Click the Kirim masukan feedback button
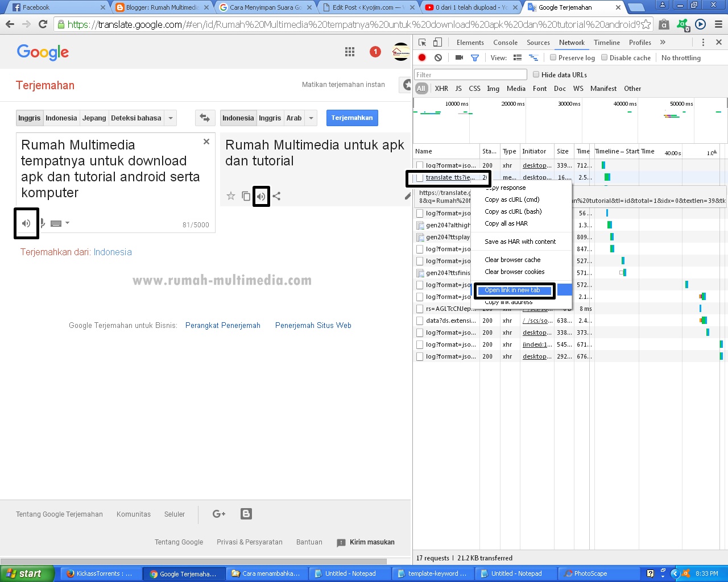The image size is (728, 582). [x=366, y=542]
